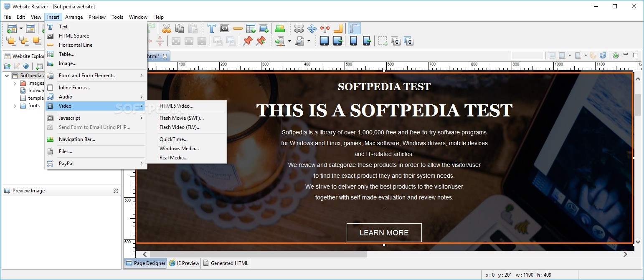Click new folder icon in Website Explorer

[8, 66]
